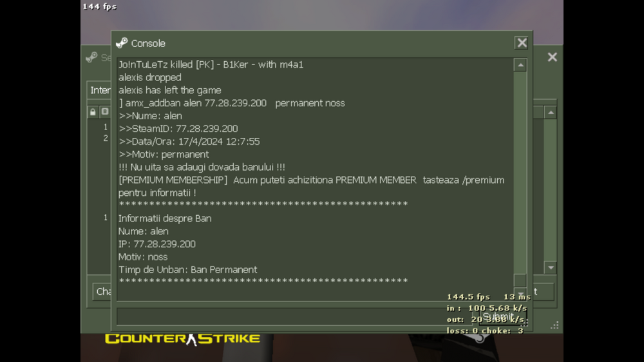Close the Console window

(522, 43)
